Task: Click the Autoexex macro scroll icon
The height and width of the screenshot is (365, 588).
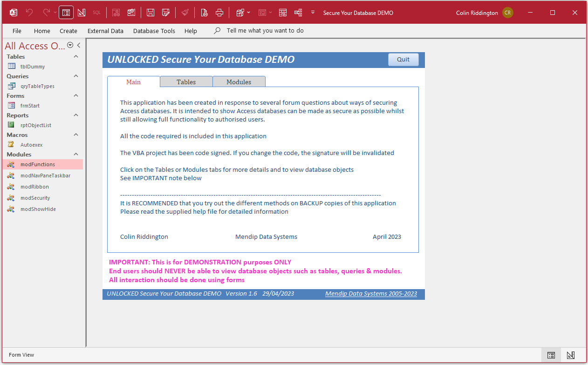Action: (x=11, y=145)
